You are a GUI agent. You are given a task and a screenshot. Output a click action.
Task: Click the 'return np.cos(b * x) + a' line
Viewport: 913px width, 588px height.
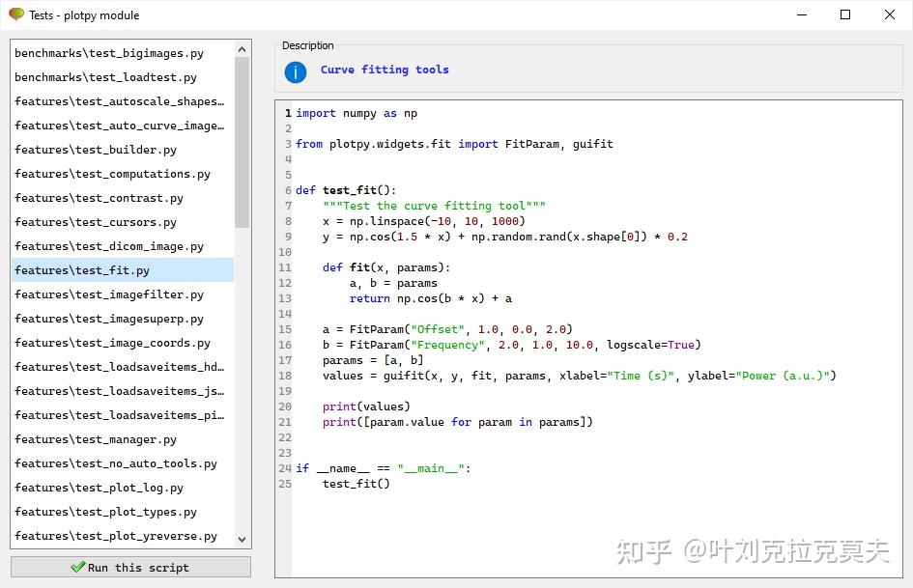pos(431,298)
